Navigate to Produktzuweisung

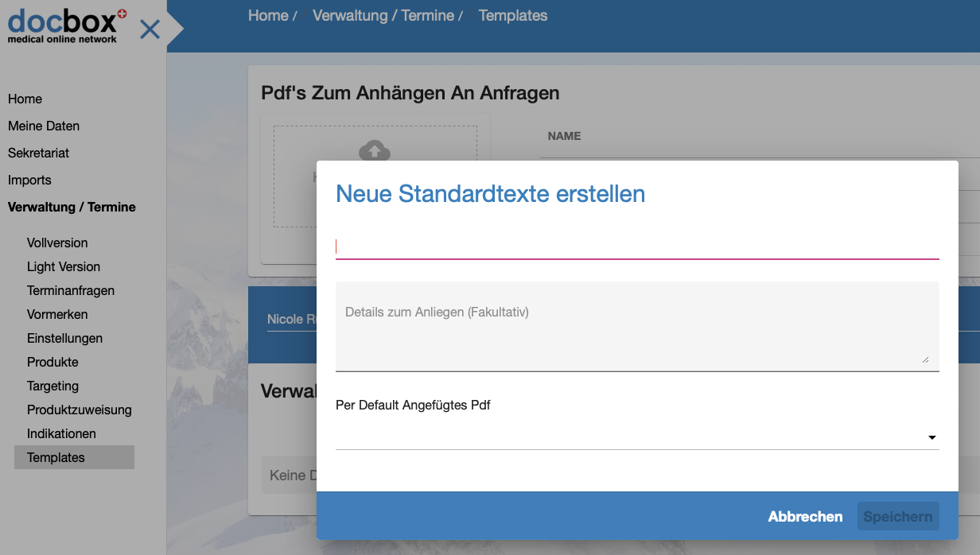80,409
